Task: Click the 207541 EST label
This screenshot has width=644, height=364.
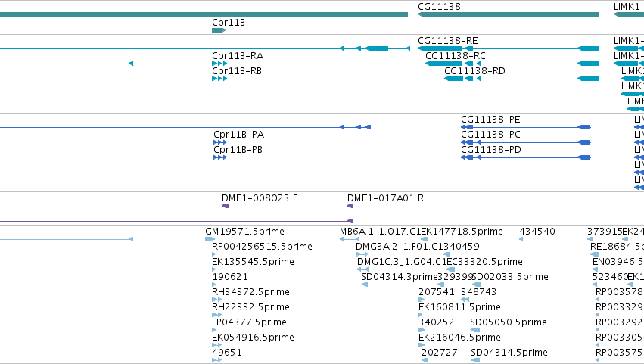Action: pyautogui.click(x=436, y=292)
